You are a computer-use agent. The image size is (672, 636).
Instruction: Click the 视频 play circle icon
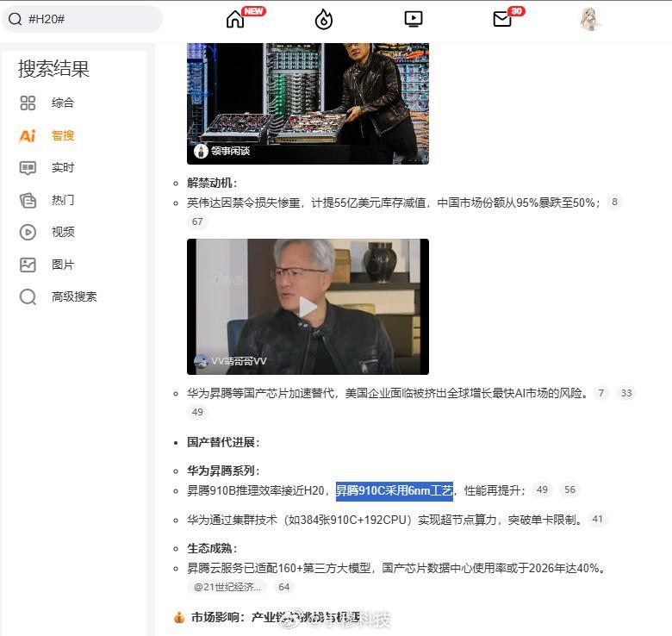pos(28,233)
